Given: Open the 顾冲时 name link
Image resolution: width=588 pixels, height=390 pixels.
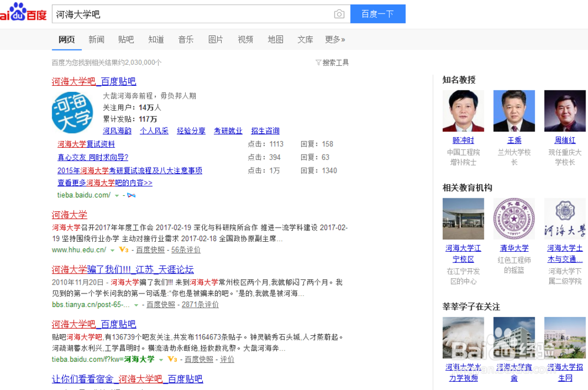Looking at the screenshot, I should [463, 140].
